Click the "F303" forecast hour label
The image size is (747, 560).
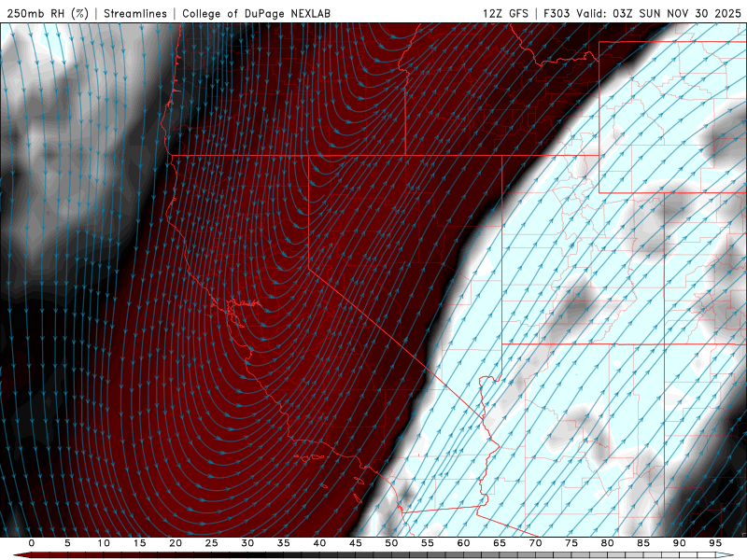pos(557,13)
